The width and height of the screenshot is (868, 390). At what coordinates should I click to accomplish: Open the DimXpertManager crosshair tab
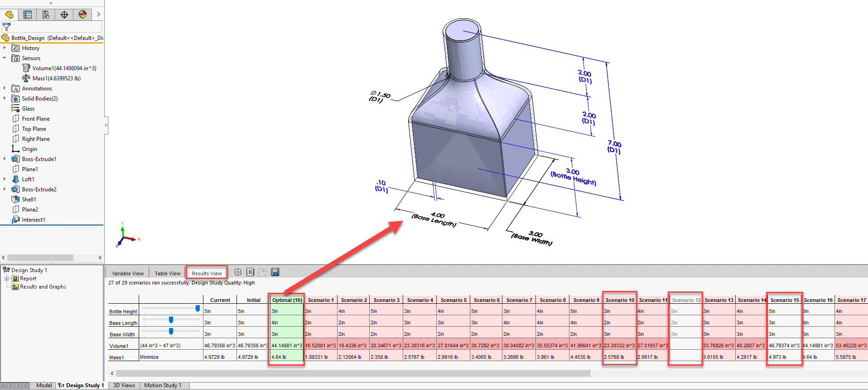coord(64,15)
